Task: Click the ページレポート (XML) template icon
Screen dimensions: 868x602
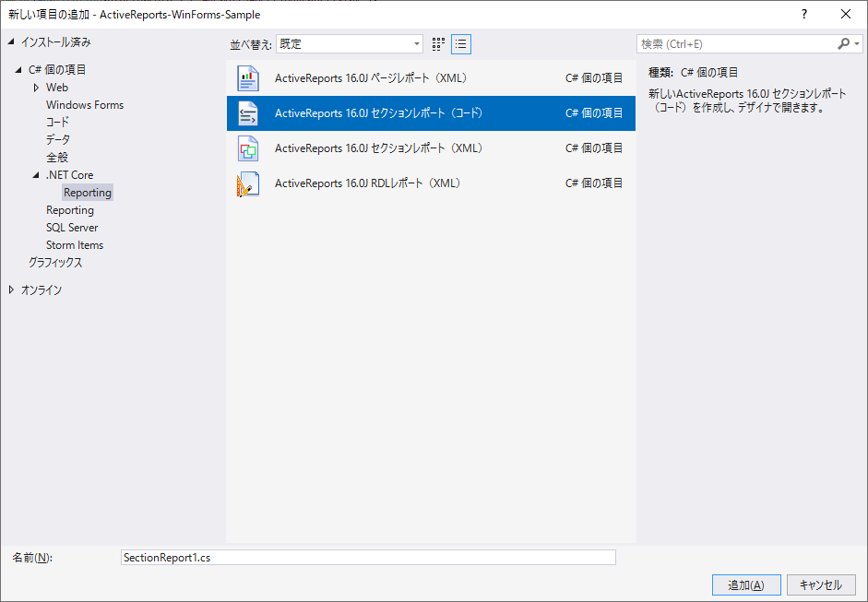Action: tap(248, 78)
